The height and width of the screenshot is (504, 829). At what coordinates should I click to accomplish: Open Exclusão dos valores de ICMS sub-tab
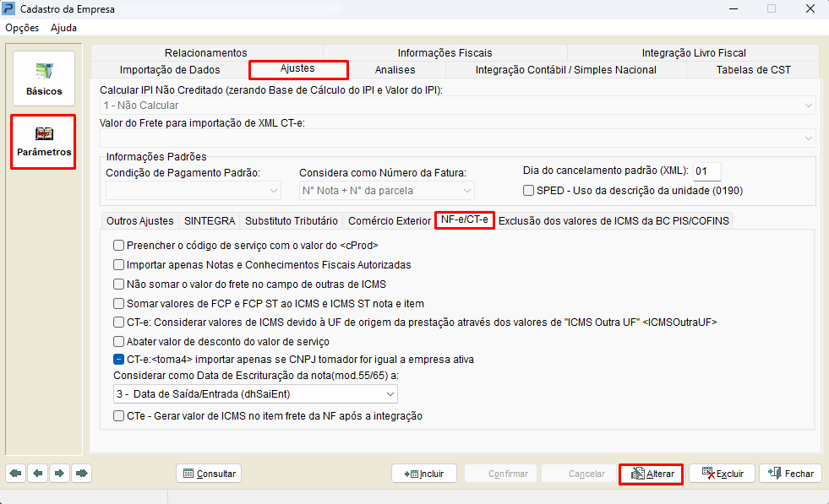click(614, 221)
